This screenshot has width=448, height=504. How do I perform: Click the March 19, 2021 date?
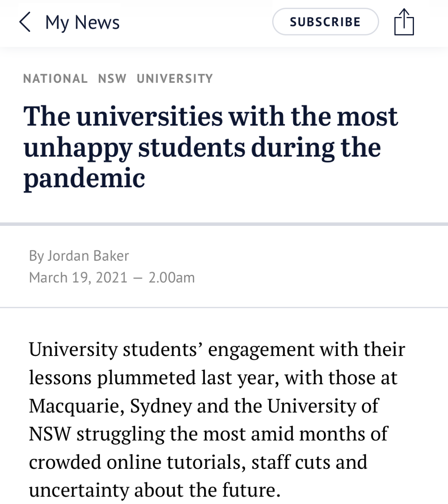pos(78,277)
